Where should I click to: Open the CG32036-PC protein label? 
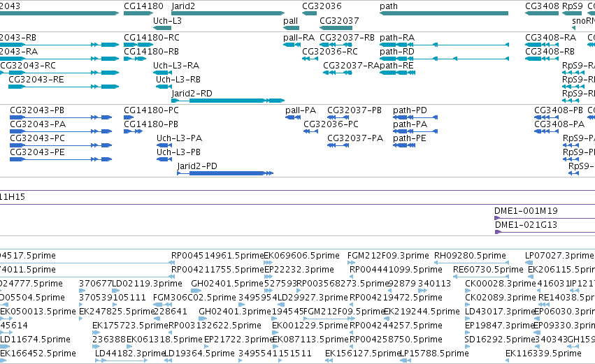[331, 124]
